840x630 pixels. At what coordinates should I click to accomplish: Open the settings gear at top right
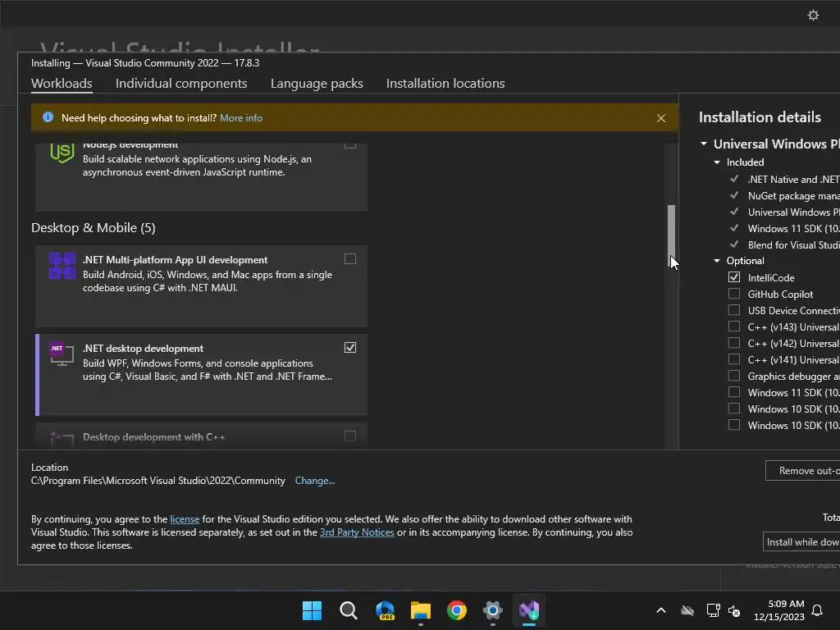coord(813,15)
